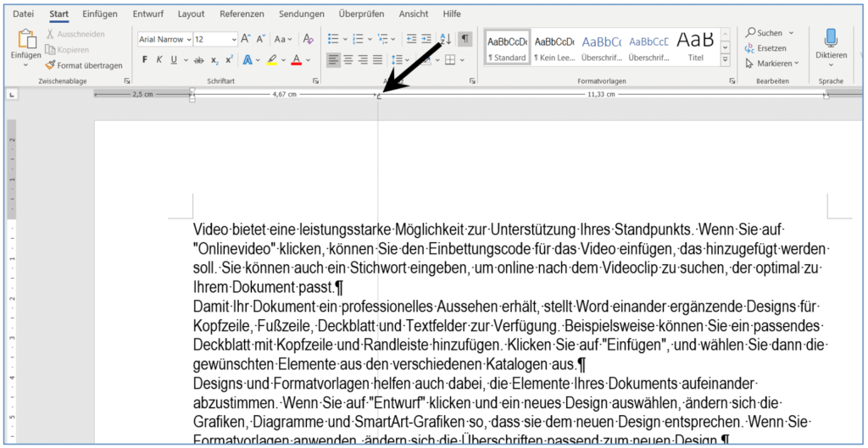Decrease paragraph indent
The image size is (868, 448).
411,39
